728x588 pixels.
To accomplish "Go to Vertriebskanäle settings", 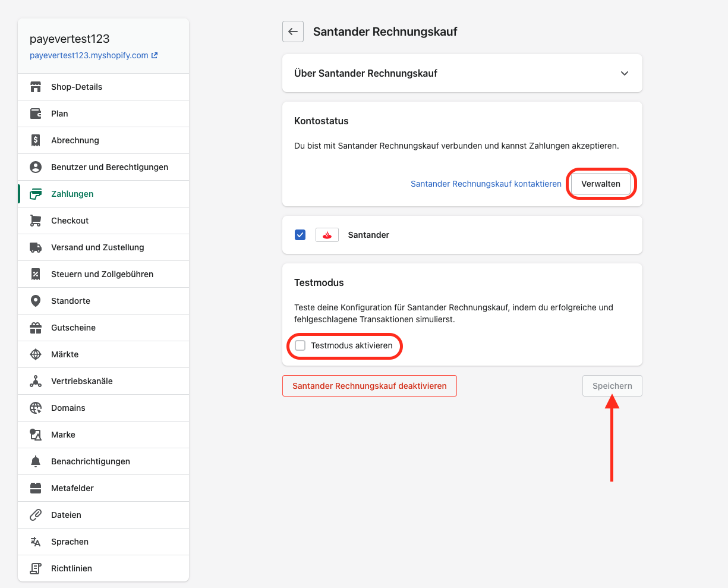I will click(103, 381).
